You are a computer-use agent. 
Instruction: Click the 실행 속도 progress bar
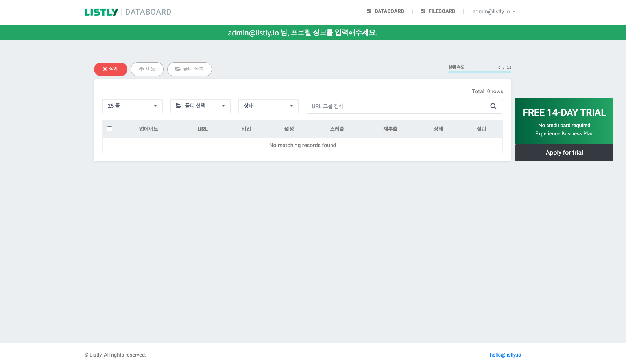[x=480, y=72]
